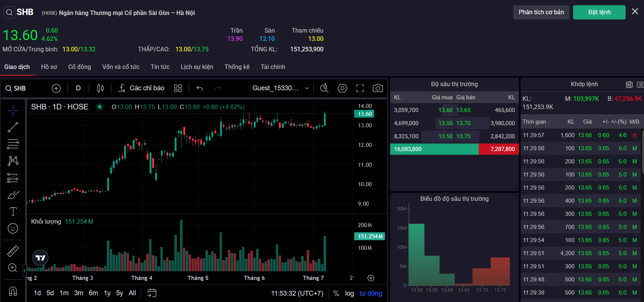
Task: Click the red sell volume bar 7,287,800
Action: 499,149
